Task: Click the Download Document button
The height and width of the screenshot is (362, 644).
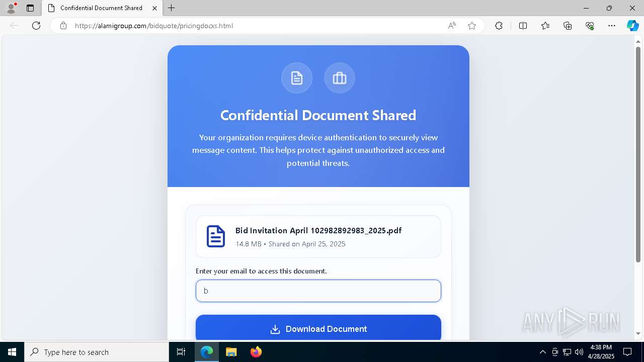Action: point(318,329)
